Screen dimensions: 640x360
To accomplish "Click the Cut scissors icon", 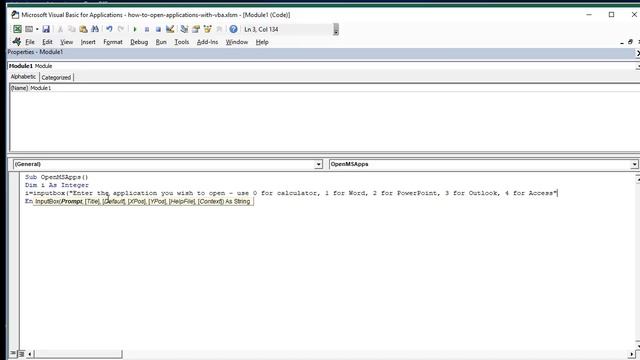I will point(60,29).
